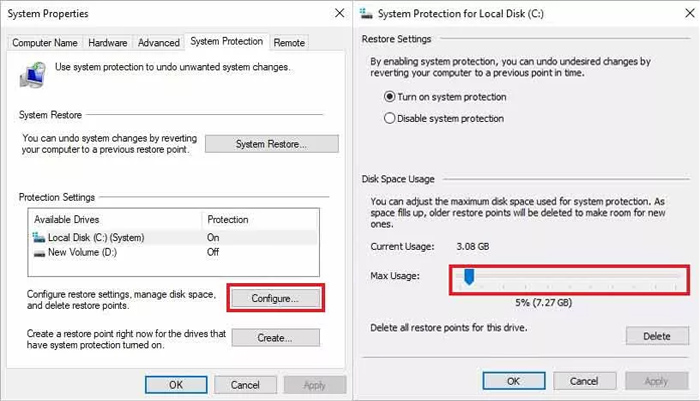700x401 pixels.
Task: Switch to the Computer Name tab
Action: tap(45, 43)
